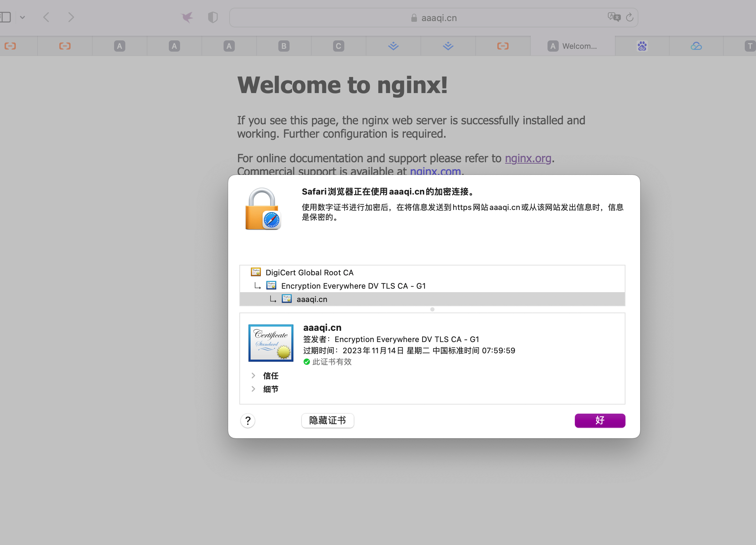Click the padlock Safari icon in dialog
The height and width of the screenshot is (545, 756).
(x=263, y=209)
